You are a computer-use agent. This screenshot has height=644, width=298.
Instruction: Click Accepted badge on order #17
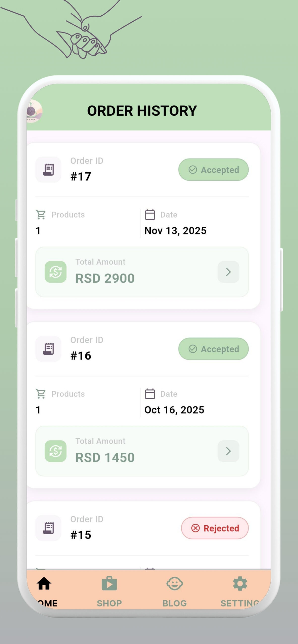click(x=214, y=170)
